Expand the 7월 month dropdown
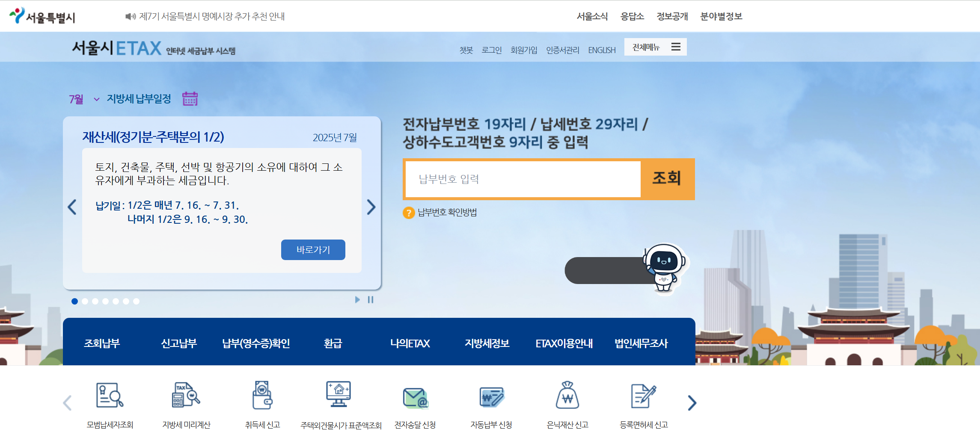This screenshot has height=444, width=980. pos(84,99)
